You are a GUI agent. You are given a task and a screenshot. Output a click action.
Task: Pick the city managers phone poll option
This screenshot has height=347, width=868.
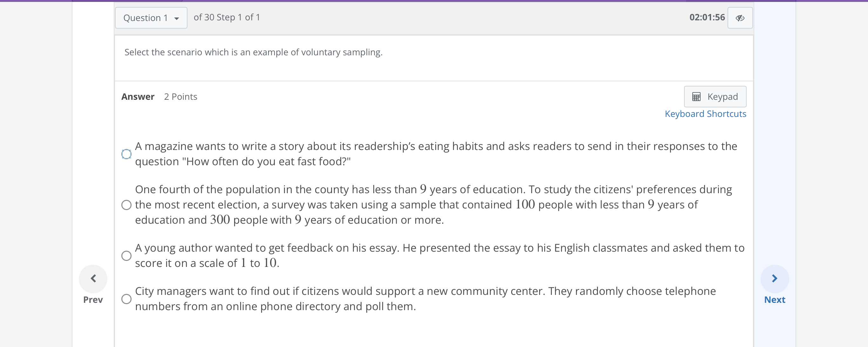coord(126,299)
